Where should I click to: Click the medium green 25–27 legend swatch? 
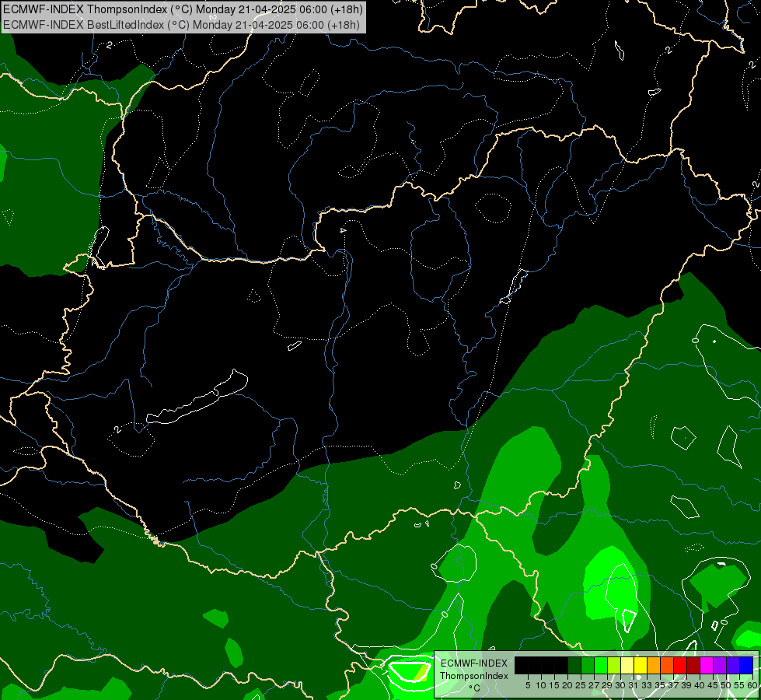(588, 665)
